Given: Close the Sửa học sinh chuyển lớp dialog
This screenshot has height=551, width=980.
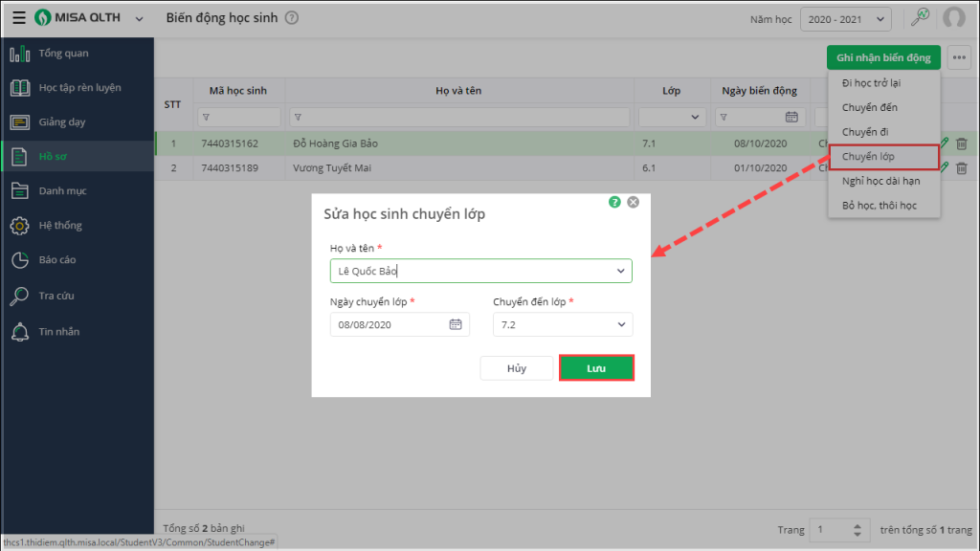Looking at the screenshot, I should (634, 202).
